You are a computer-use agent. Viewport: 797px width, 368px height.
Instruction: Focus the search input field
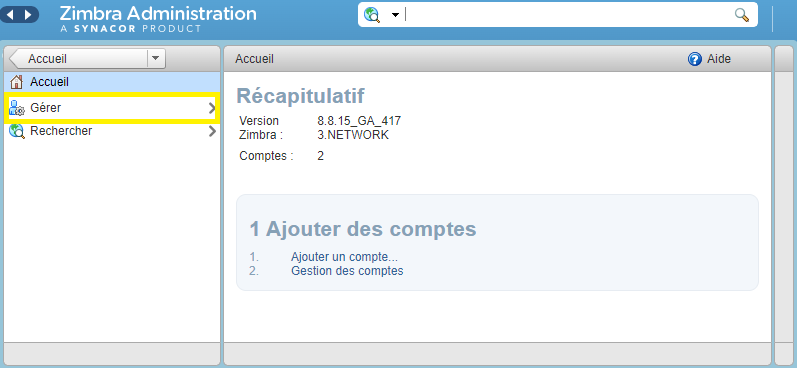point(568,15)
